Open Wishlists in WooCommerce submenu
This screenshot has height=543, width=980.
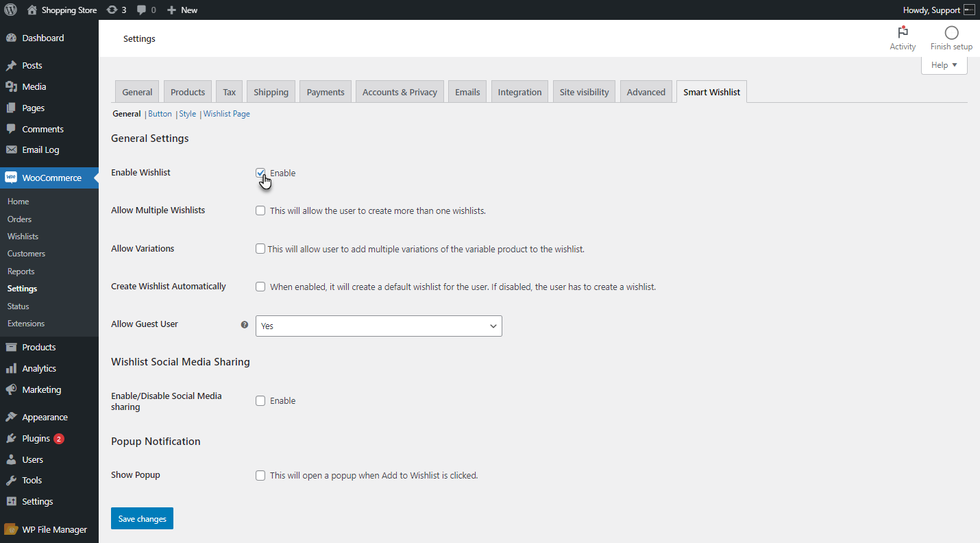point(23,237)
